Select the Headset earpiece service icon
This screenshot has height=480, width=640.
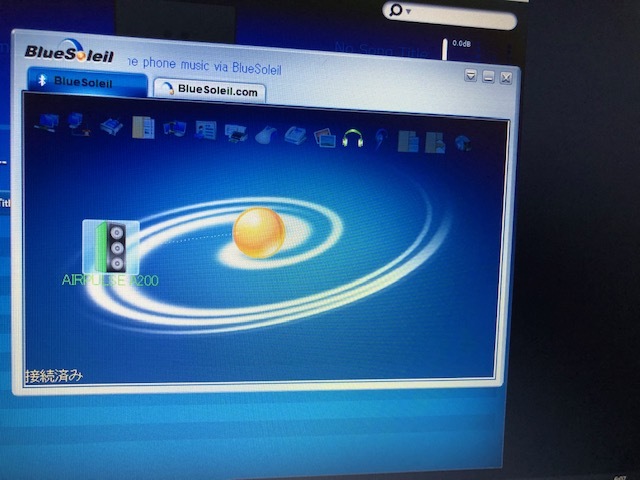coord(381,139)
